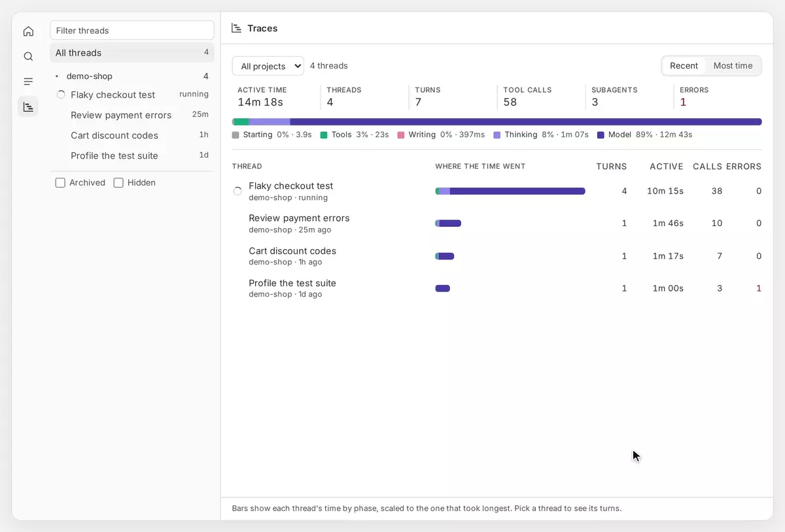Click the running spinner beside Flaky checkout test in the sidebar
The width and height of the screenshot is (785, 532).
point(61,95)
